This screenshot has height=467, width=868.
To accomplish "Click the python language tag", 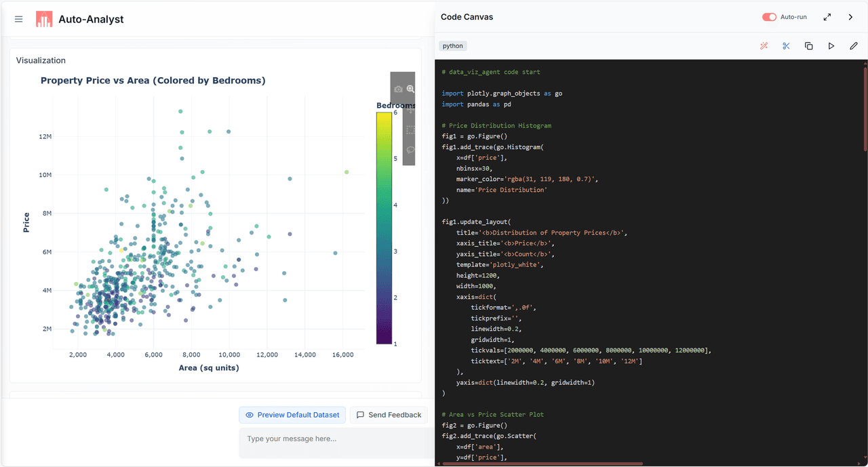I will pyautogui.click(x=453, y=46).
